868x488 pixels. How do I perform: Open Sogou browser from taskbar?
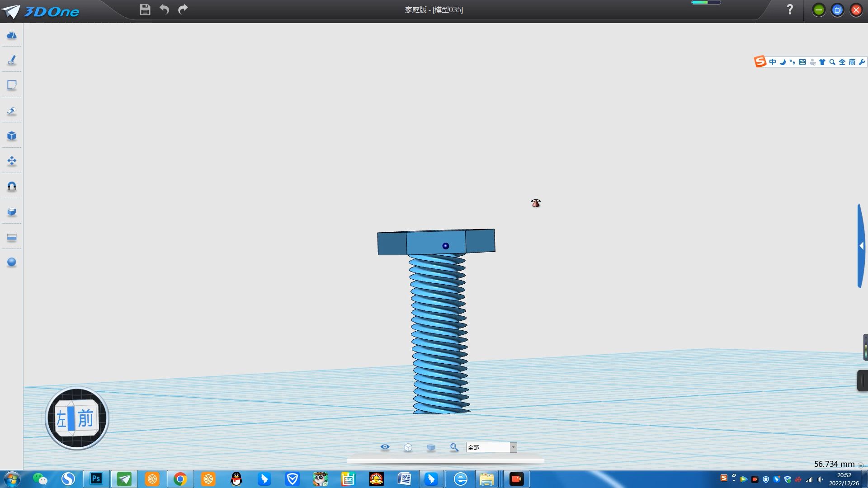68,479
